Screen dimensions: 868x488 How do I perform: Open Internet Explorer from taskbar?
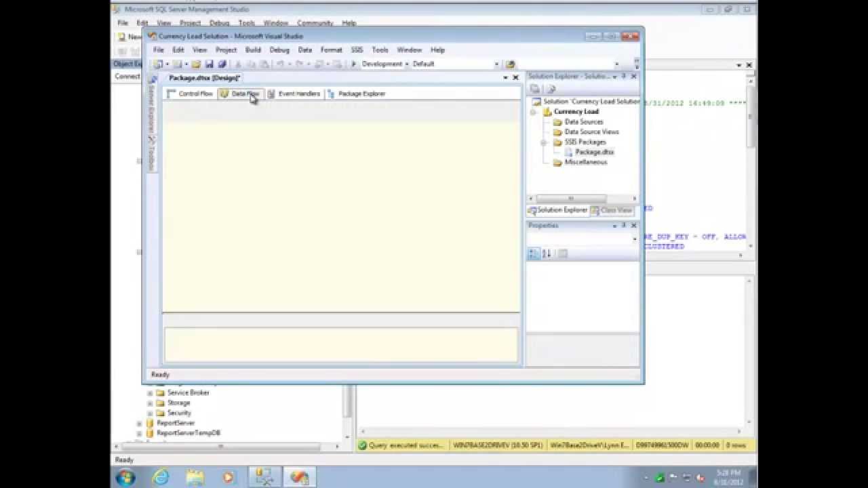pyautogui.click(x=161, y=478)
